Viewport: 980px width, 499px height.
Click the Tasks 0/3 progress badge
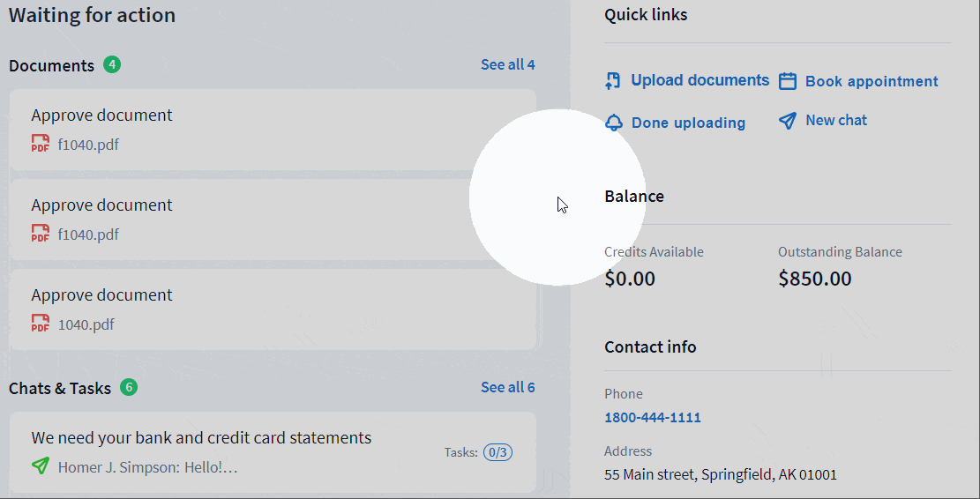[497, 452]
